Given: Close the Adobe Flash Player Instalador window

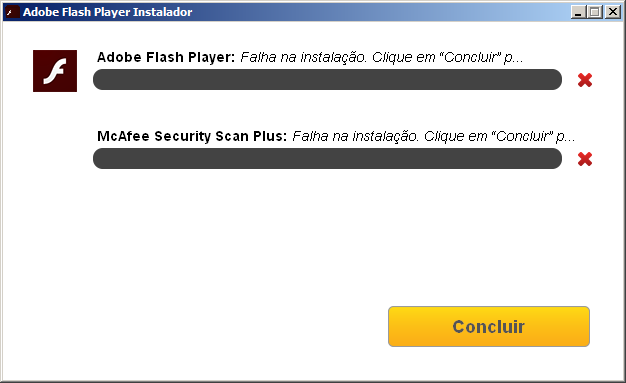Looking at the screenshot, I should tap(613, 12).
